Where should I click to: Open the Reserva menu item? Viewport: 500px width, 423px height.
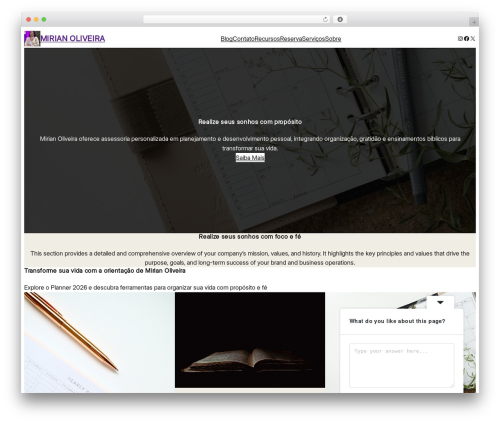(x=291, y=39)
